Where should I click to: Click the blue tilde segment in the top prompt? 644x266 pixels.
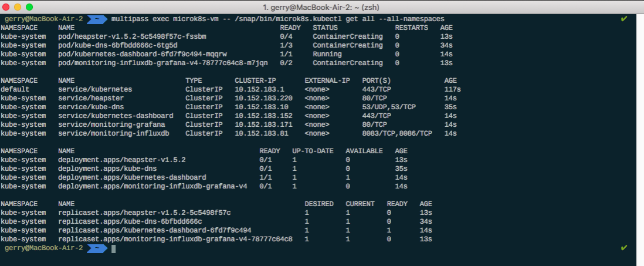[x=96, y=19]
